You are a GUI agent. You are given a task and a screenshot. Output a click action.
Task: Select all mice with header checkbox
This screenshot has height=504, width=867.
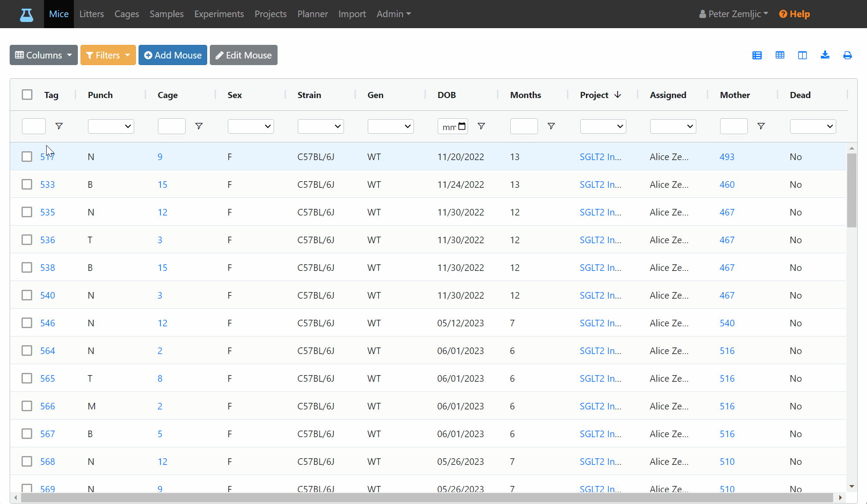pyautogui.click(x=27, y=95)
